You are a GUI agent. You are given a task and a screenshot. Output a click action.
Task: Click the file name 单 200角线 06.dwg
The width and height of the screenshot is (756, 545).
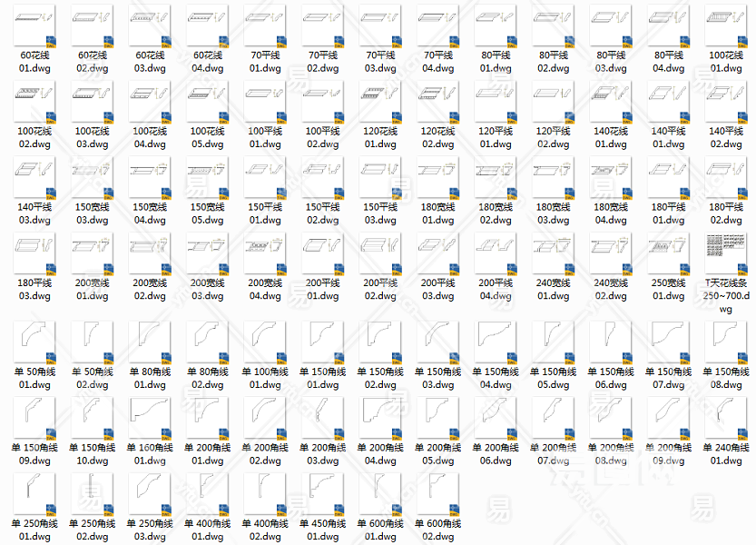click(496, 454)
